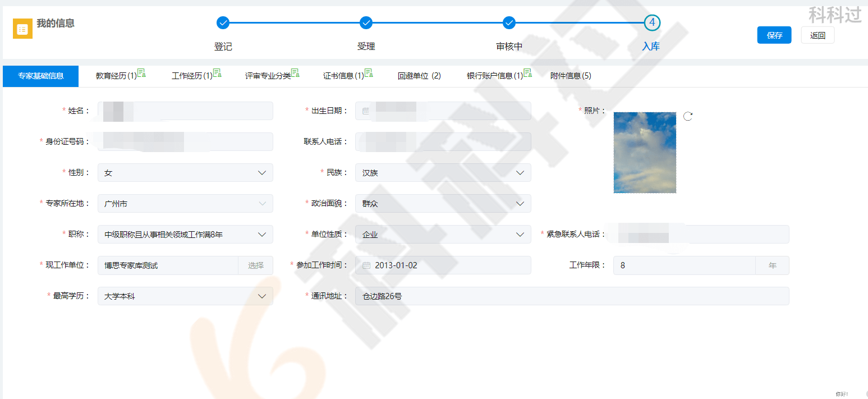Click the yellow 我的信息 panel icon
The height and width of the screenshot is (399, 868).
[x=22, y=28]
